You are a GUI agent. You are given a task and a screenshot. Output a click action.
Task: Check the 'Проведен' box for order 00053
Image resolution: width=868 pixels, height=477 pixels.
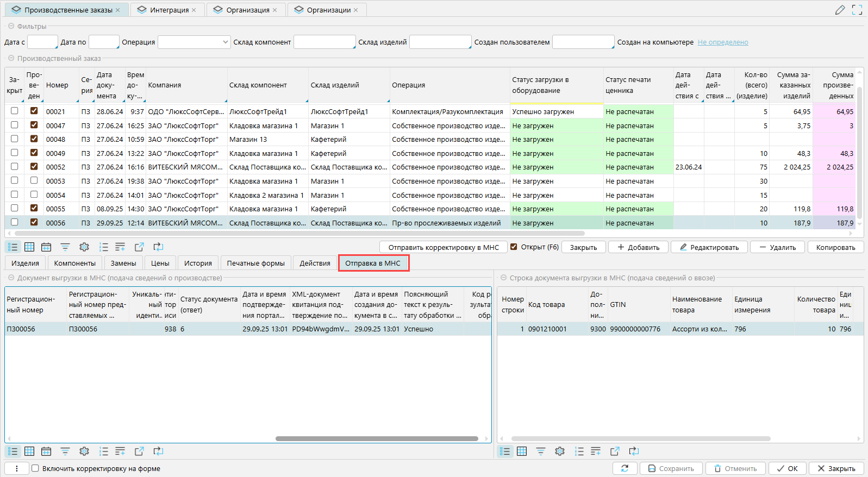click(34, 180)
